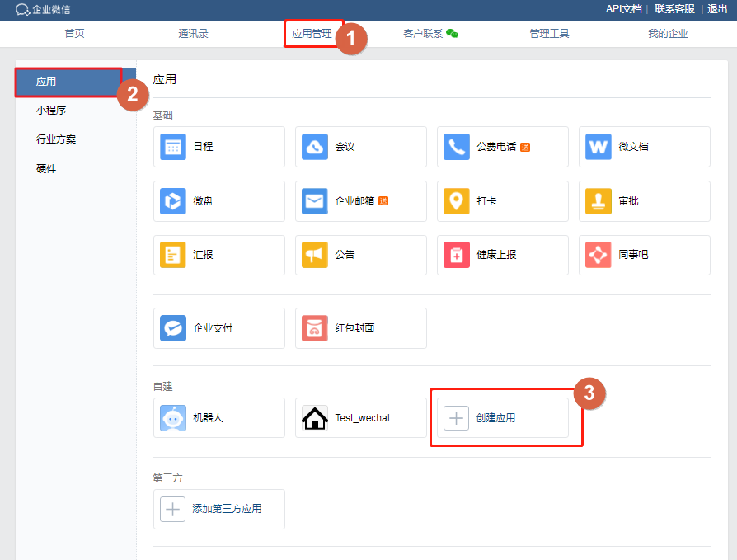Select 行业方案 in the left sidebar
The height and width of the screenshot is (560, 737).
56,139
